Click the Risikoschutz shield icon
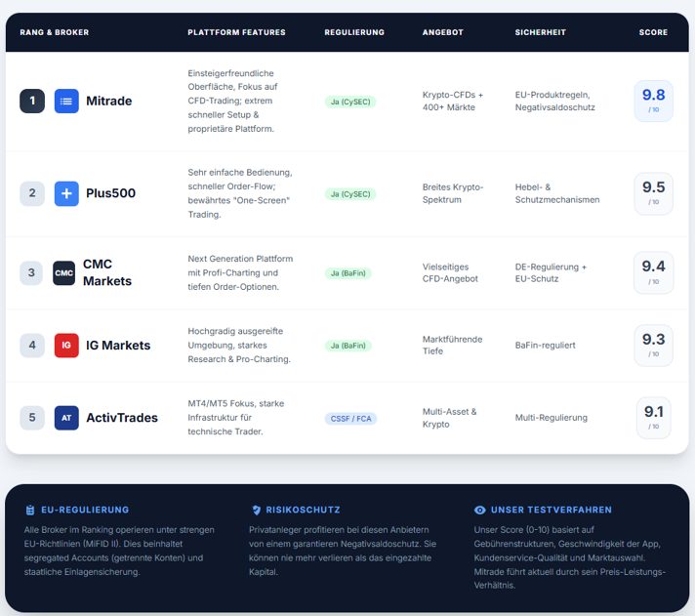 pyautogui.click(x=257, y=510)
